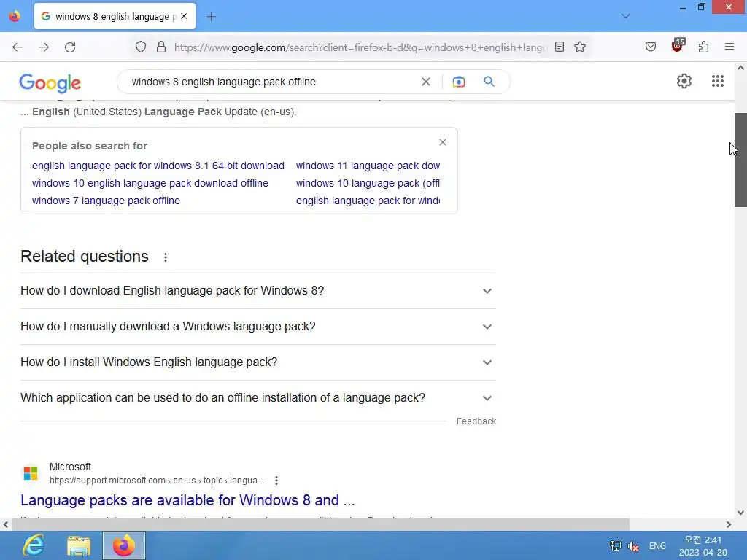The image size is (747, 560).
Task: Click the vertical scrollbar thumb
Action: [x=740, y=160]
